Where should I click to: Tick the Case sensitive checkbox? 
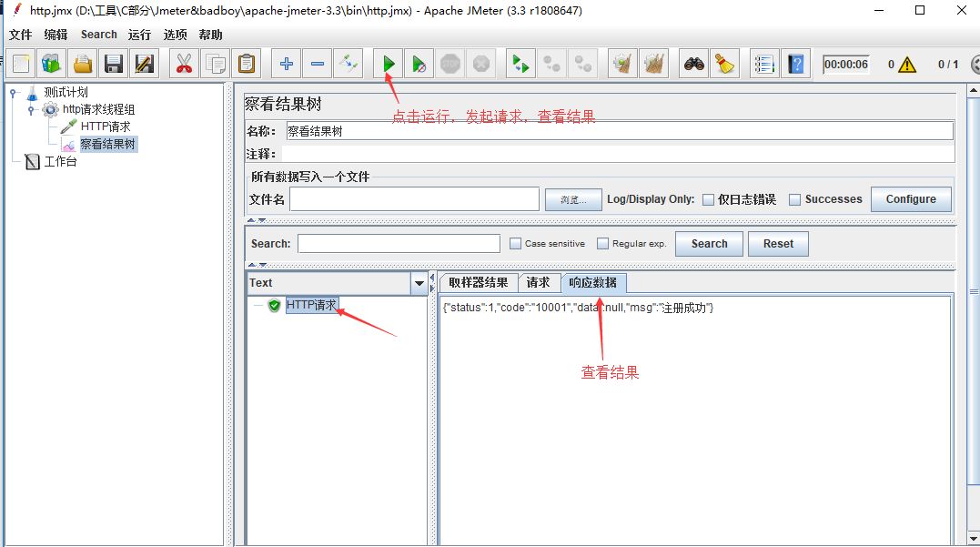515,244
